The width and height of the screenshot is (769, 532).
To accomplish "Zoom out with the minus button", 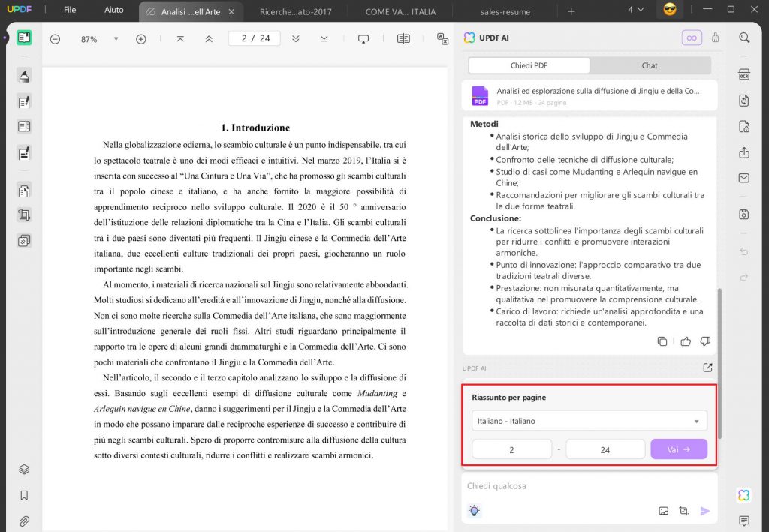I will pos(55,39).
